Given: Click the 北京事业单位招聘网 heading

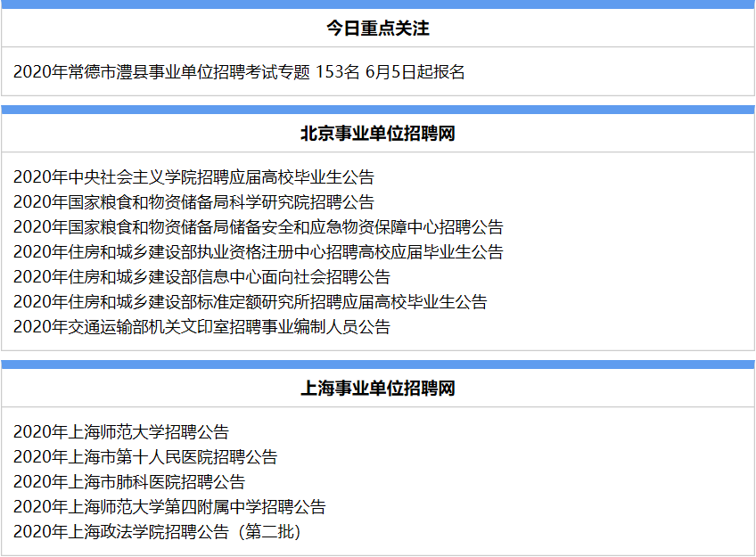Looking at the screenshot, I should tap(377, 134).
